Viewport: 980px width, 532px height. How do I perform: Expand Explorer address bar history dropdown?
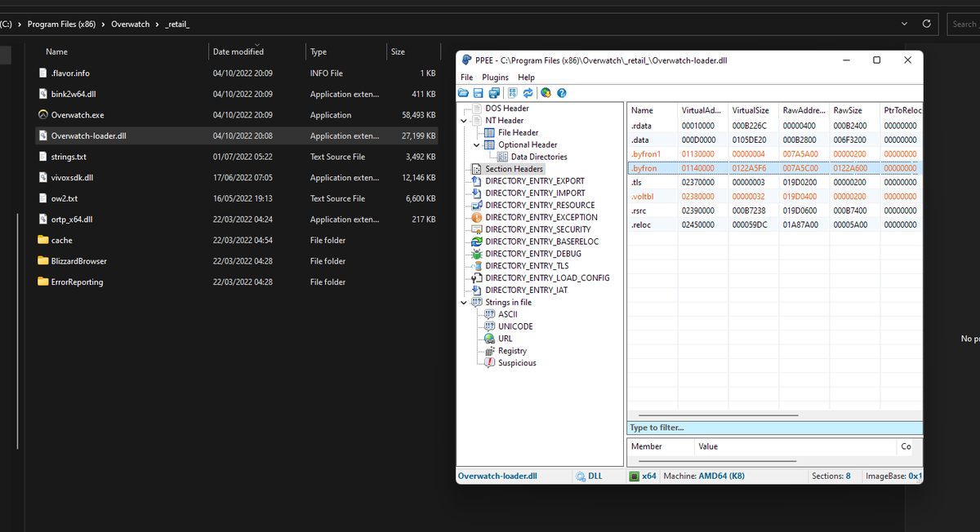pyautogui.click(x=903, y=24)
